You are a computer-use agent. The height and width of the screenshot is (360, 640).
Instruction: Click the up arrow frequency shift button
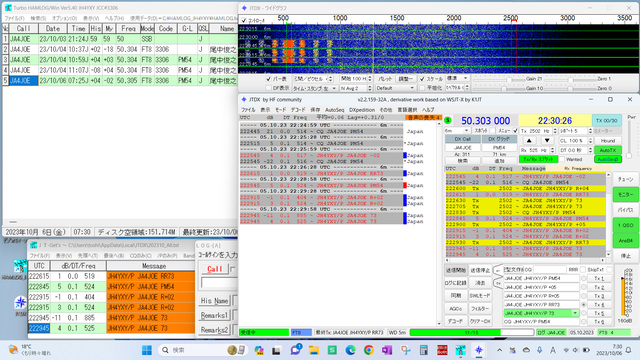529,141
